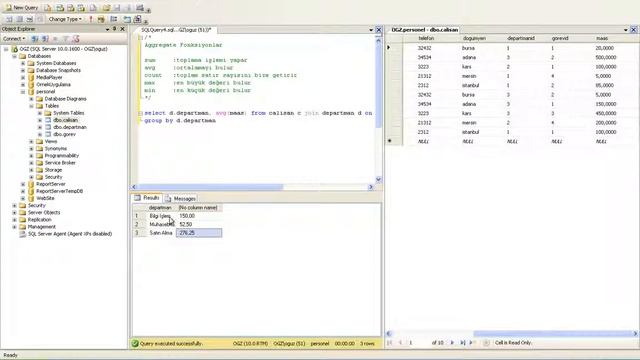
Task: Select the dbo.calisan table
Action: [x=65, y=120]
